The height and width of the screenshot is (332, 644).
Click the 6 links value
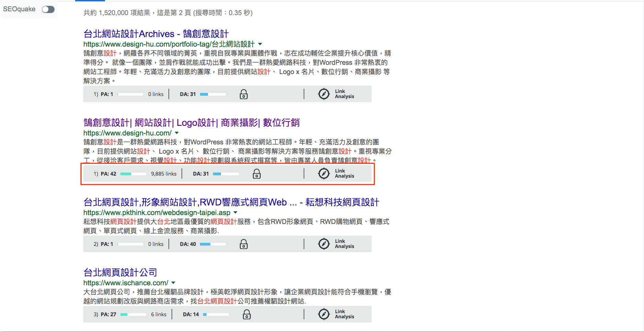159,315
